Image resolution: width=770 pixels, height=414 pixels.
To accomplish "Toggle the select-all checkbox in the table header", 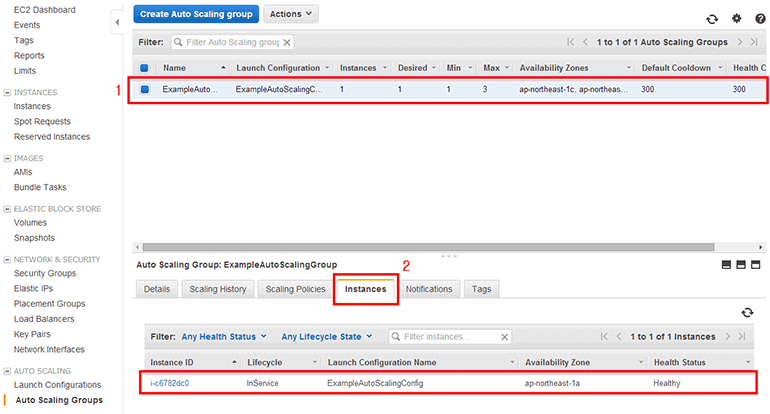I will coord(145,68).
